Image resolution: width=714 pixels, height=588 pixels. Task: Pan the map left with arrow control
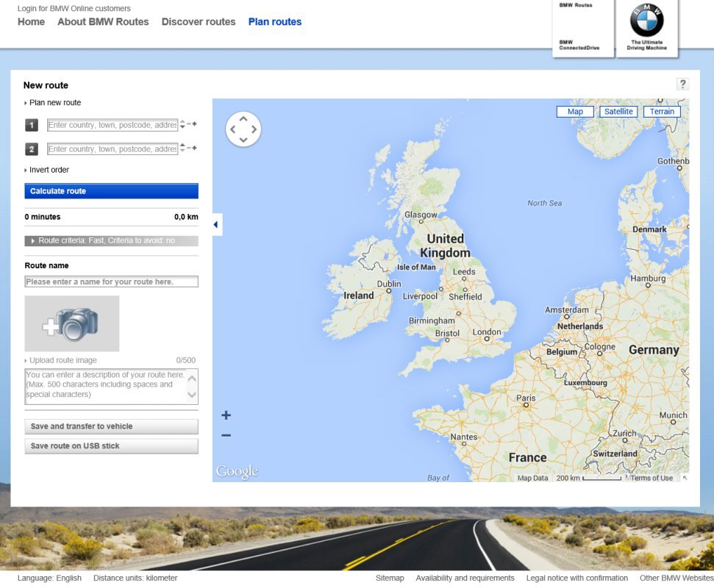(232, 129)
